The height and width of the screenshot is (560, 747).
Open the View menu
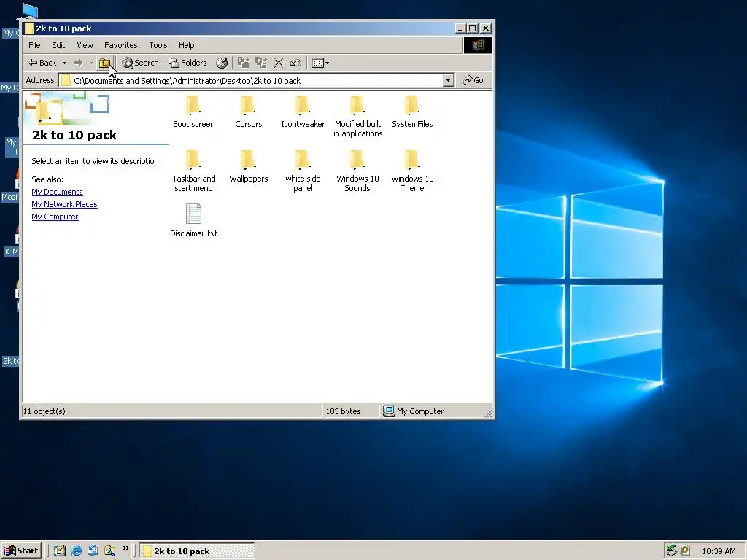point(85,45)
